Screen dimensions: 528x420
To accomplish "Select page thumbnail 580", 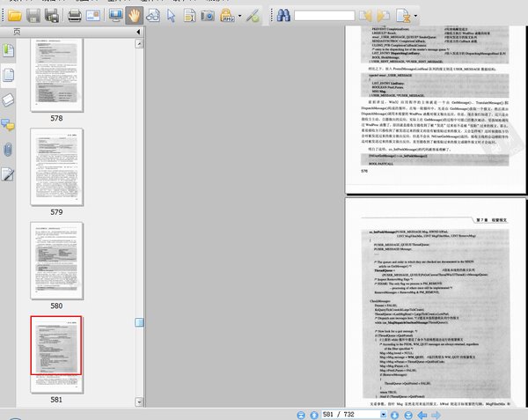I will coord(56,261).
